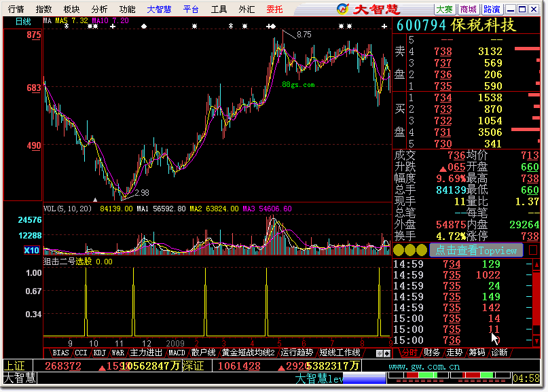Open the blue 大智慧 menu
The width and height of the screenshot is (548, 392).
pos(159,10)
